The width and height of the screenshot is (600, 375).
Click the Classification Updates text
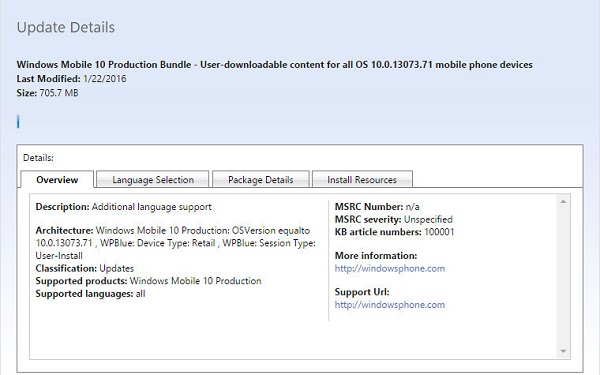pos(85,268)
